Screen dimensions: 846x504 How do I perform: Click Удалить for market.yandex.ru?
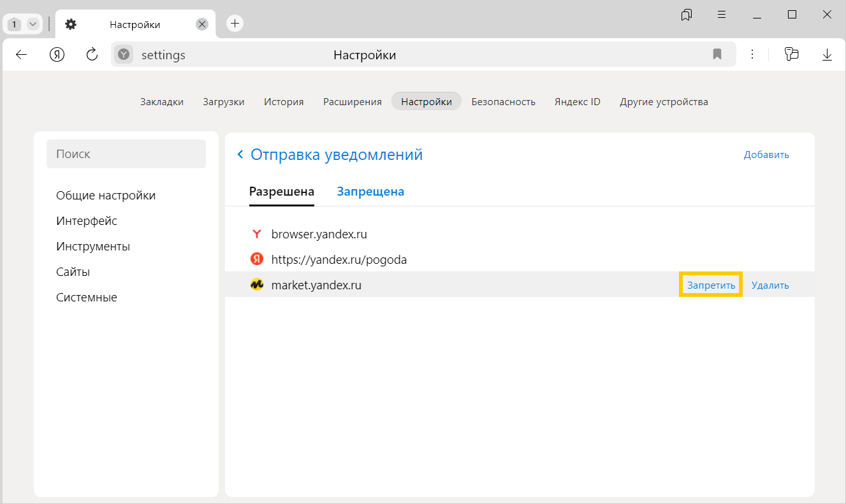click(x=770, y=285)
